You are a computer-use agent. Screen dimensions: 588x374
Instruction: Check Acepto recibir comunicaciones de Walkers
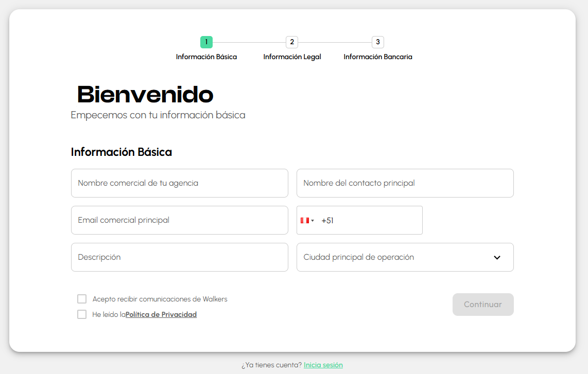click(x=82, y=299)
